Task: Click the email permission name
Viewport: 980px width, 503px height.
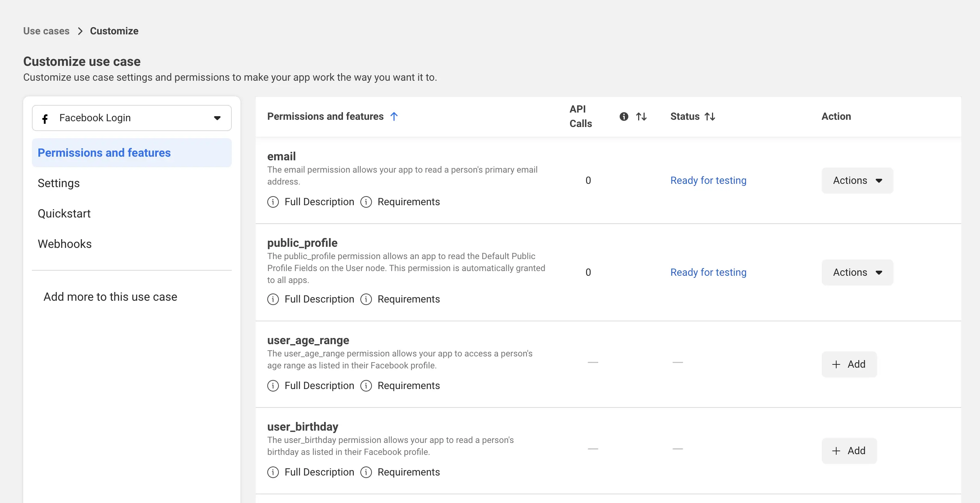Action: pos(281,156)
